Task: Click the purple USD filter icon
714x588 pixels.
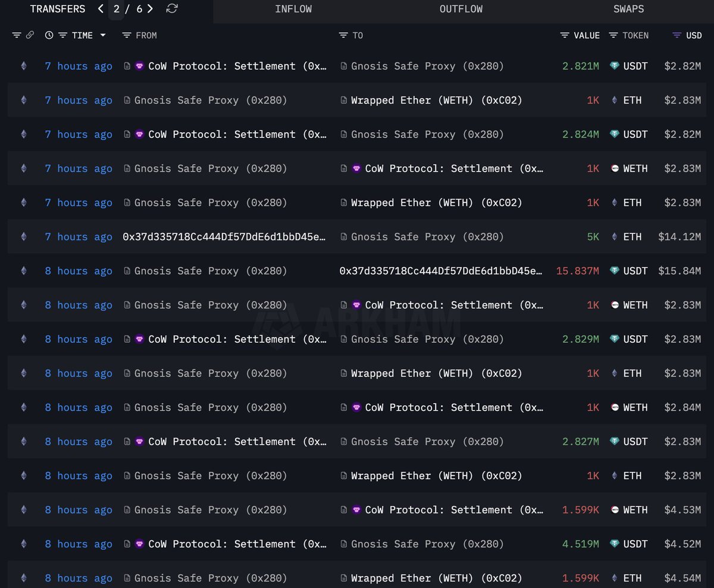Action: pyautogui.click(x=677, y=36)
